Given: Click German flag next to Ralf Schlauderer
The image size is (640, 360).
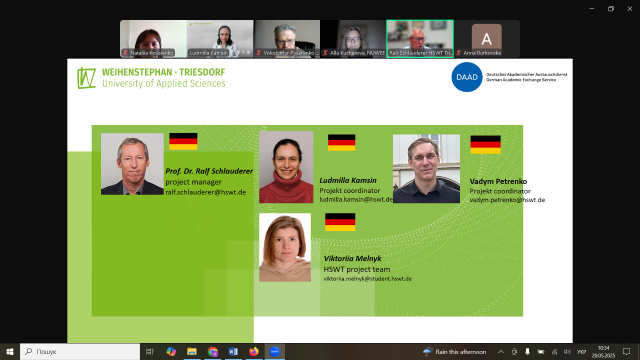Looking at the screenshot, I should 183,141.
